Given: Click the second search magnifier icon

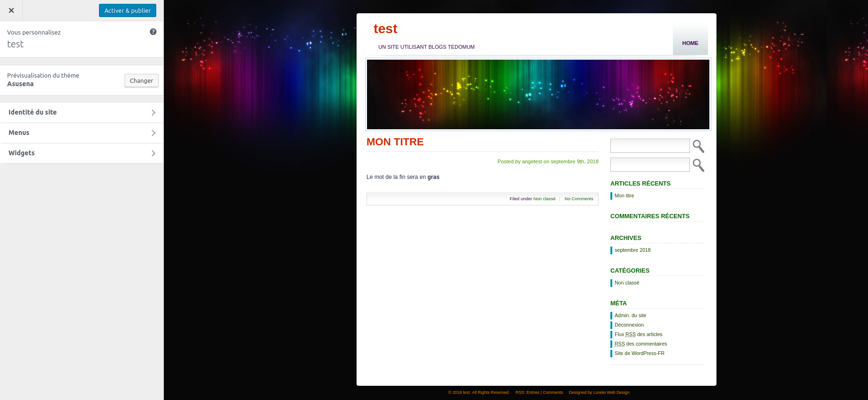Looking at the screenshot, I should click(698, 165).
